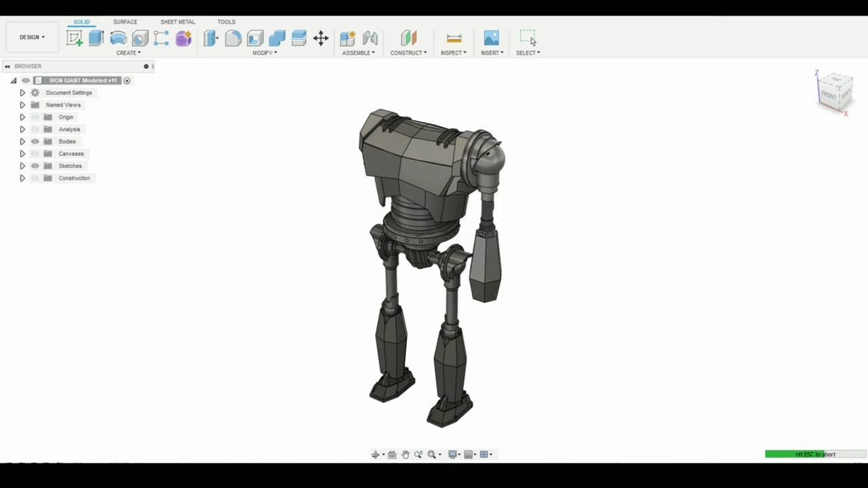Select the Offset Plane construct tool

[408, 38]
